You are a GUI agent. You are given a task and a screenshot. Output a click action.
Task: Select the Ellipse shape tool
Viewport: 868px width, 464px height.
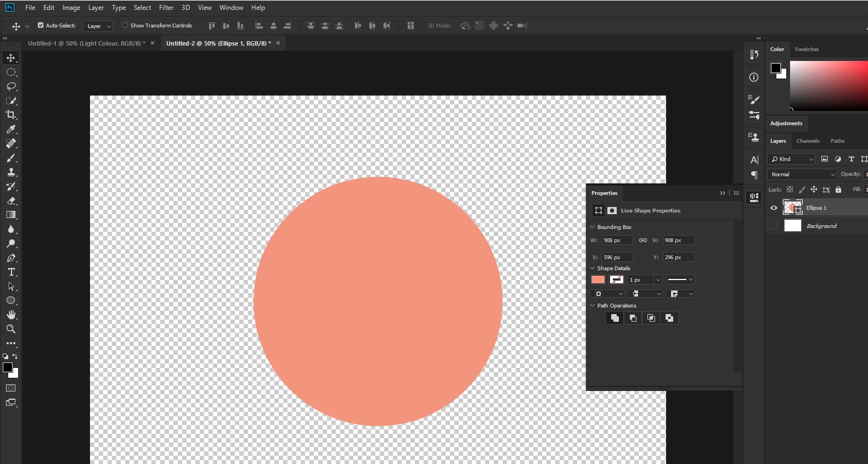point(11,300)
